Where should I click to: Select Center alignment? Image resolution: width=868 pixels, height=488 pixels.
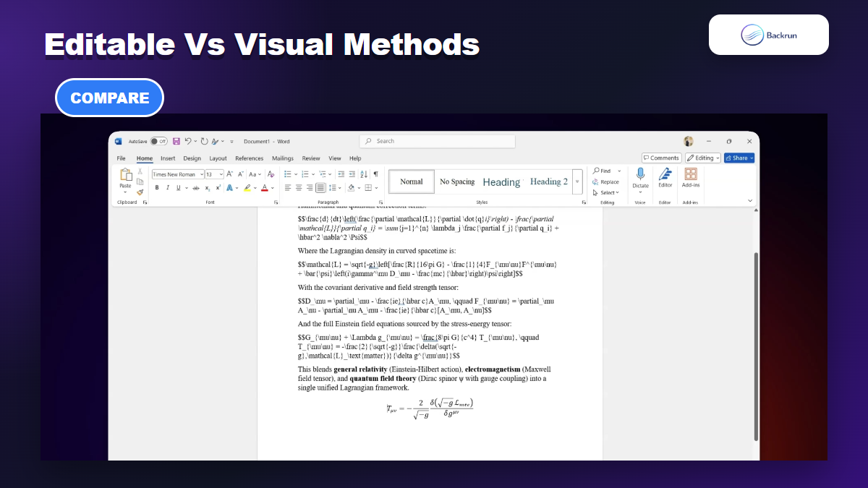[298, 188]
